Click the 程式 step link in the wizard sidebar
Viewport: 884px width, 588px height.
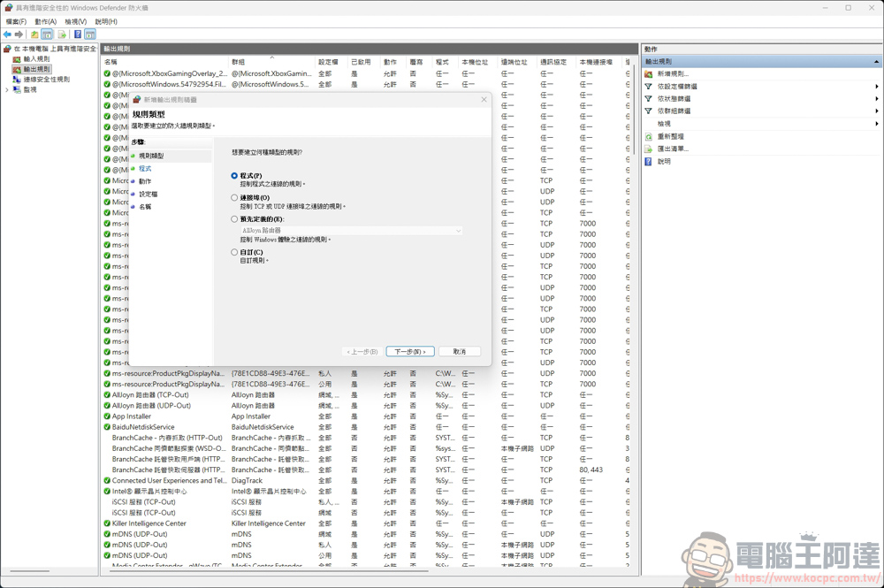point(145,169)
